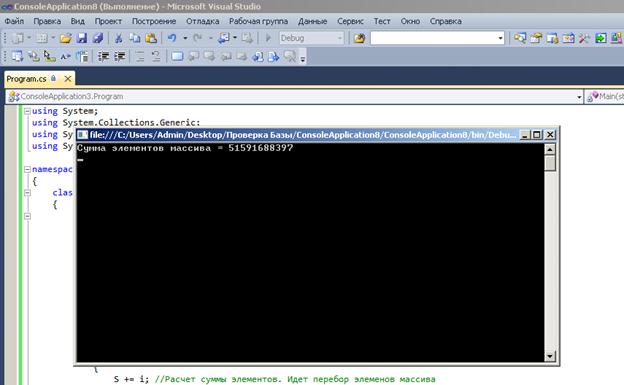Click the Undo arrow icon
Screen dimensions: 624x385
click(172, 38)
